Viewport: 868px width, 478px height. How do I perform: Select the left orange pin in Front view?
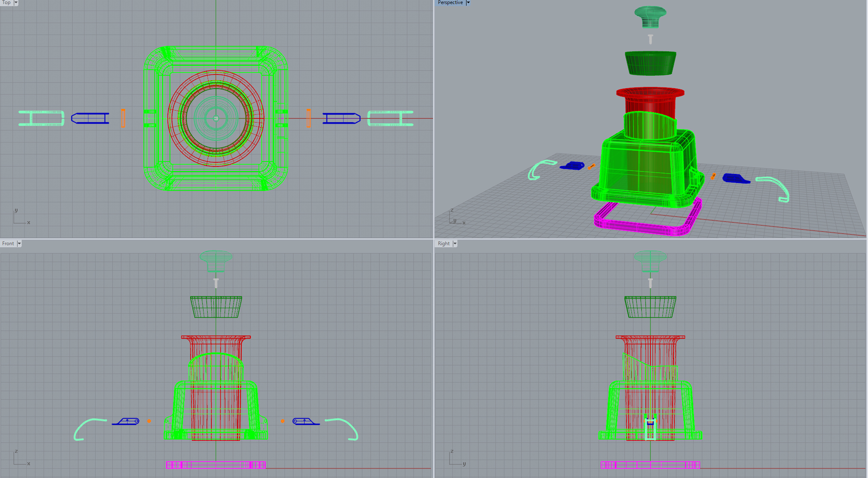point(149,421)
